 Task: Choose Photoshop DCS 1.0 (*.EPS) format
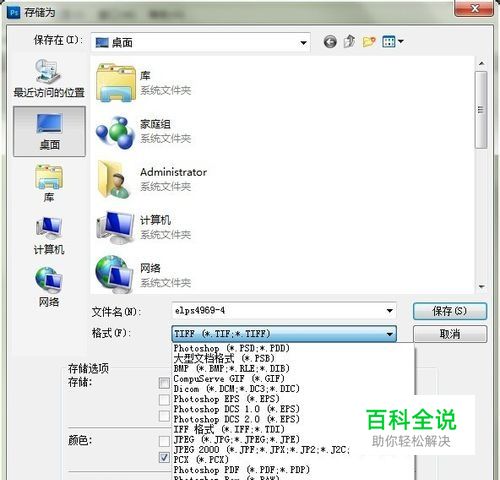tap(237, 409)
